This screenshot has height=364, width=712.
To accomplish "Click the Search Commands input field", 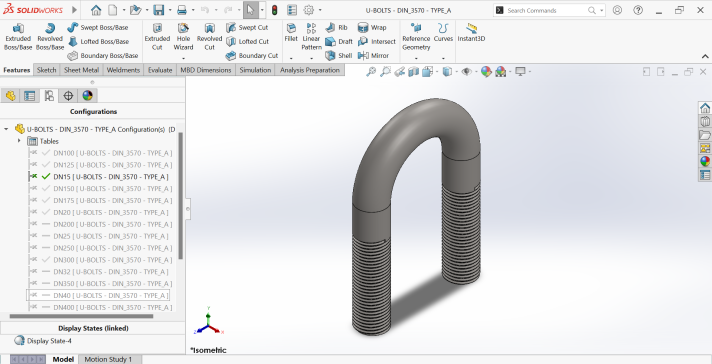I will click(x=546, y=10).
